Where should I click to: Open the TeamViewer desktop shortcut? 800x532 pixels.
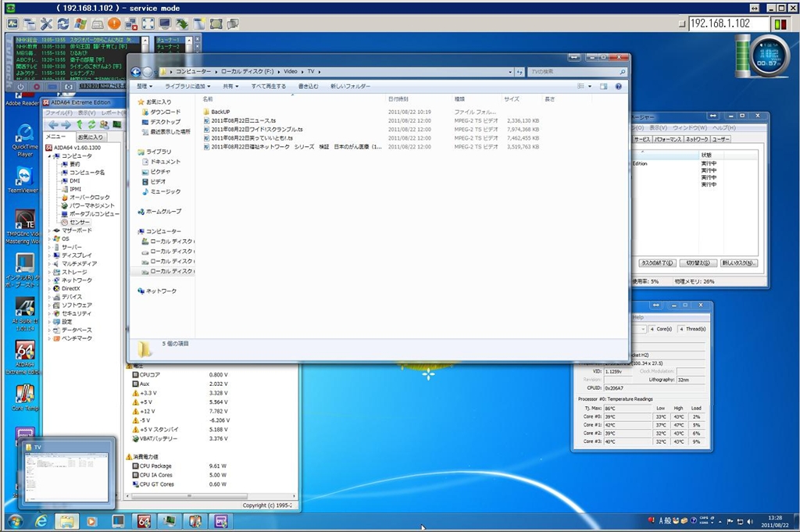(24, 177)
